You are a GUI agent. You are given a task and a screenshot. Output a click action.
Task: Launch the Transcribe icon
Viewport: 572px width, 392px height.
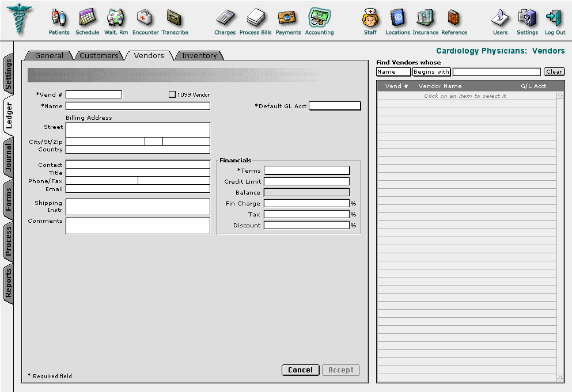tap(174, 18)
